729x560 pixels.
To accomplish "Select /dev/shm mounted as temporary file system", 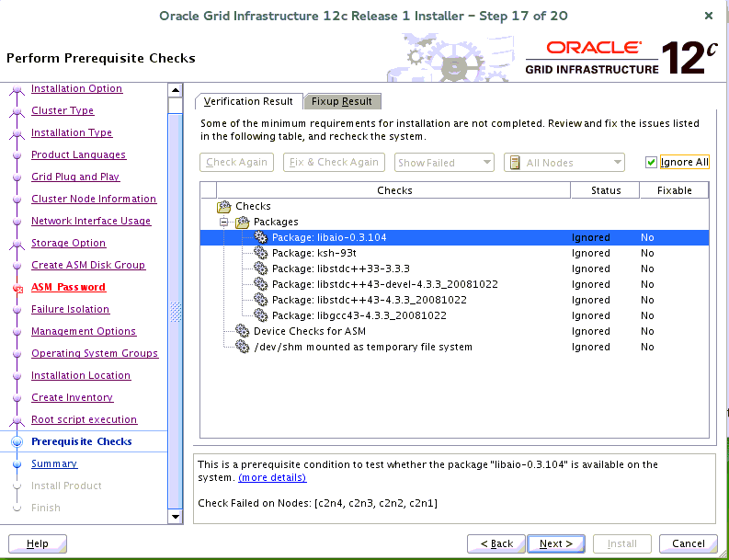I will point(454,347).
